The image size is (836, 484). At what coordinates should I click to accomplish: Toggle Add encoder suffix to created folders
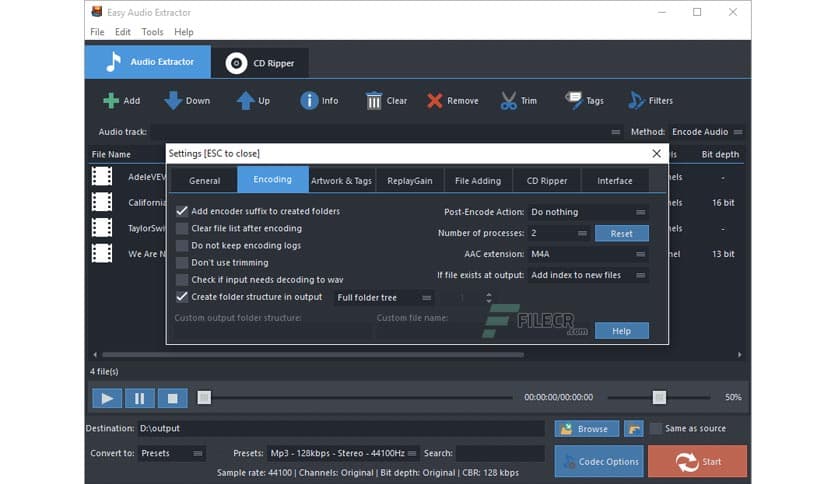point(182,211)
